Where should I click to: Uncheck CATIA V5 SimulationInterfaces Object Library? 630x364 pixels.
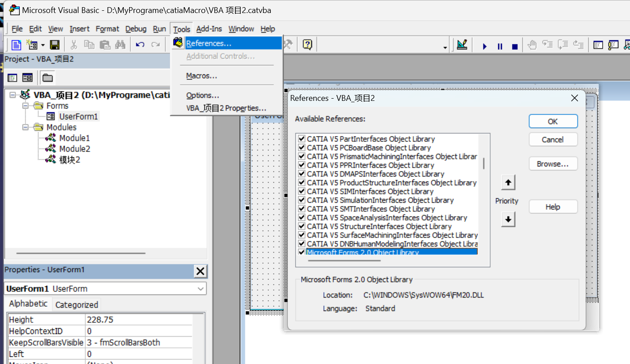302,200
